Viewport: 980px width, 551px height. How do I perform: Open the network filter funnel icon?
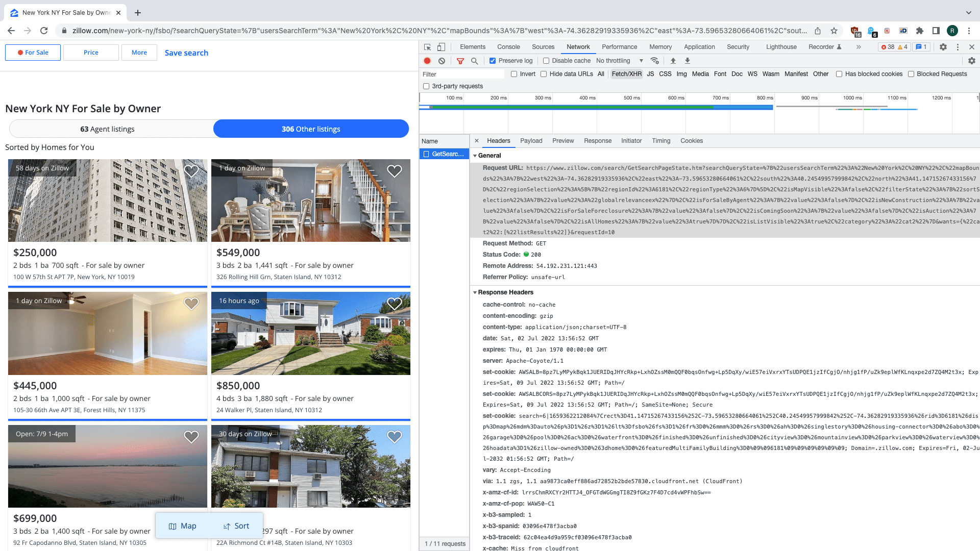point(460,61)
